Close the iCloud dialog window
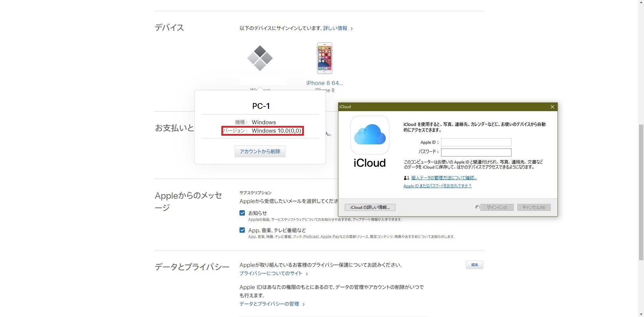 (552, 107)
